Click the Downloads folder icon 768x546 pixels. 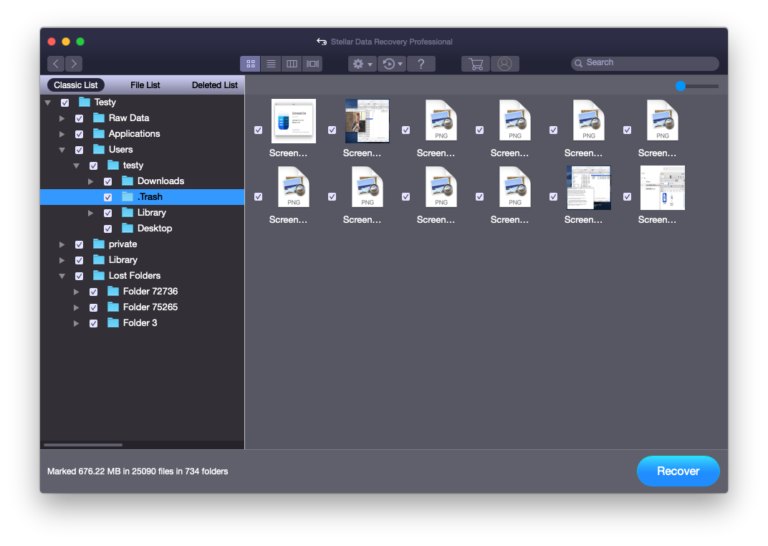[x=127, y=181]
